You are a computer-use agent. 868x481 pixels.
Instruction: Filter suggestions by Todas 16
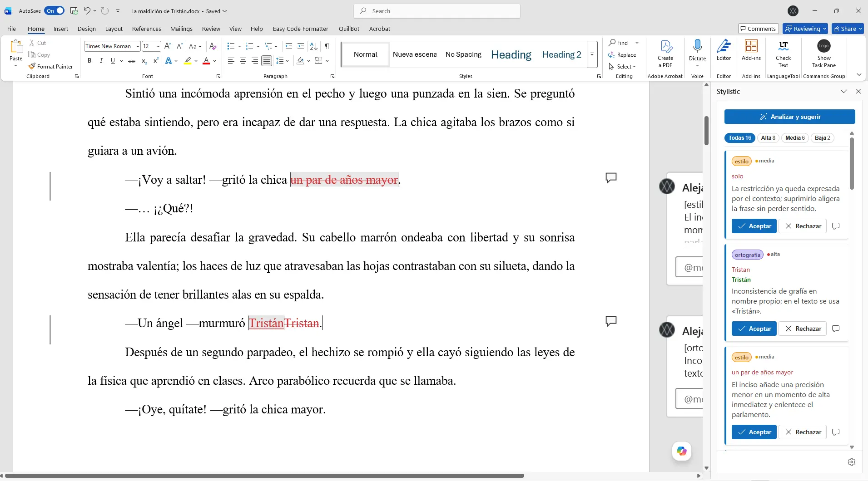click(739, 138)
